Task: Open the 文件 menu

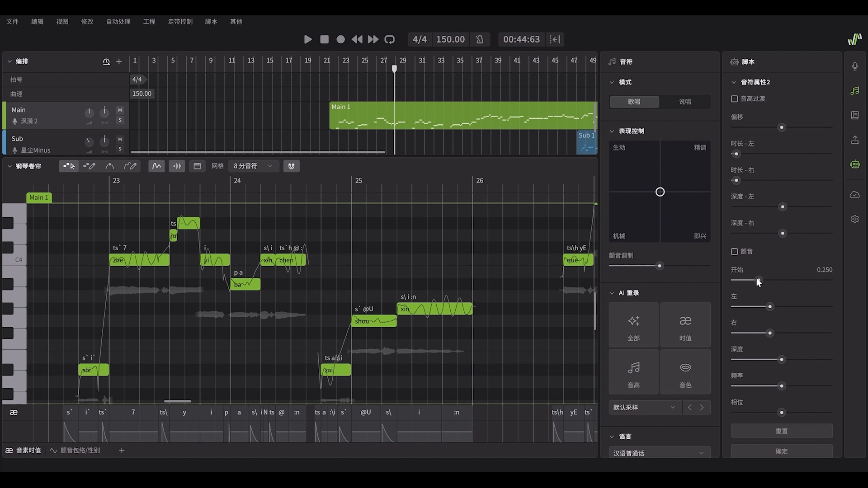Action: point(12,22)
